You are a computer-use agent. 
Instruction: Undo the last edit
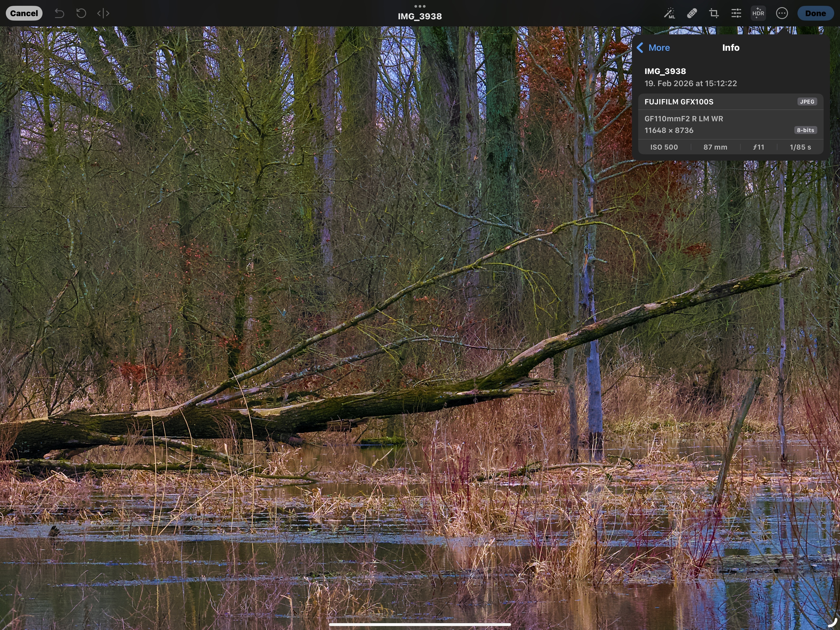(59, 14)
